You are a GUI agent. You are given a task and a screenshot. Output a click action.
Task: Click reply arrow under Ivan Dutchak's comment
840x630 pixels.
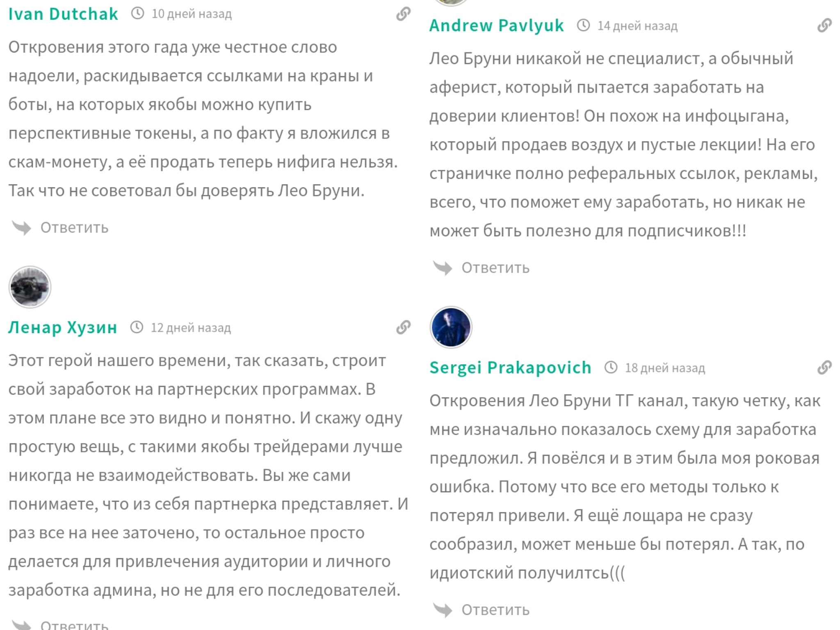(22, 228)
